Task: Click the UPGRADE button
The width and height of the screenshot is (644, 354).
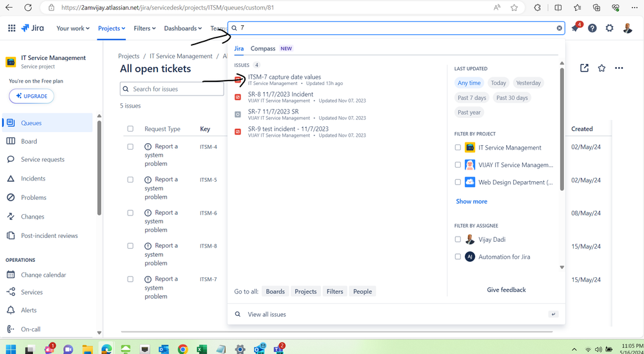Action: [32, 96]
